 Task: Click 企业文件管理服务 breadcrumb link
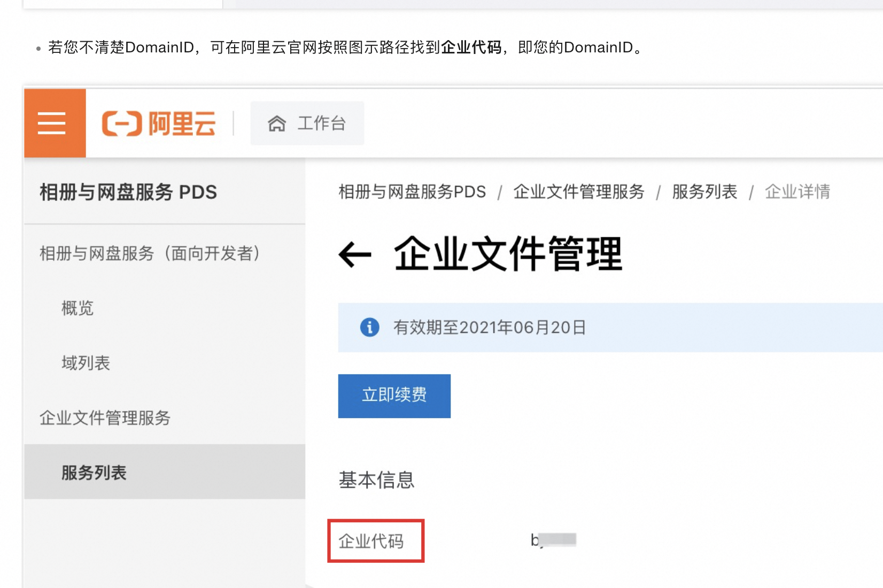[x=579, y=191]
